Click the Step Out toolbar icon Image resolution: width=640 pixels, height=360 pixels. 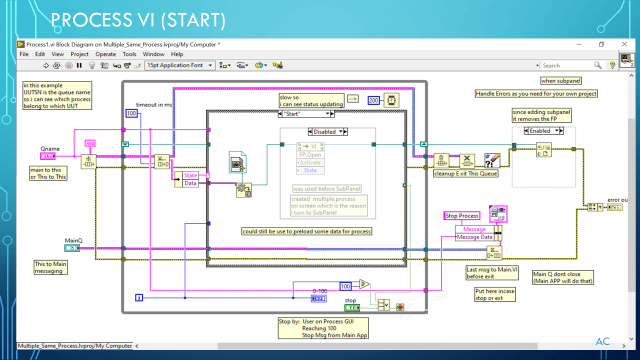[x=137, y=65]
